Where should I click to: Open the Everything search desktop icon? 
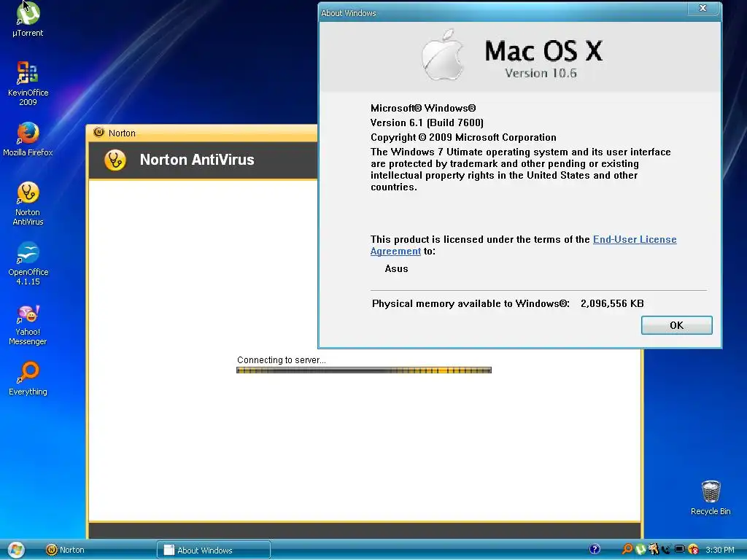(x=28, y=378)
